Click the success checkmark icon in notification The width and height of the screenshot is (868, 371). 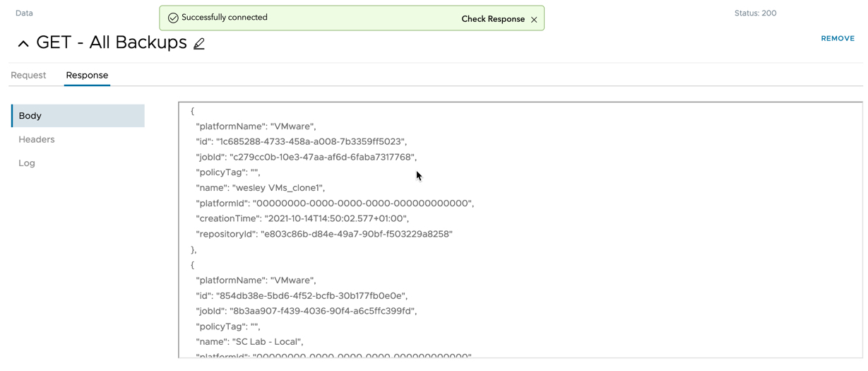click(173, 18)
